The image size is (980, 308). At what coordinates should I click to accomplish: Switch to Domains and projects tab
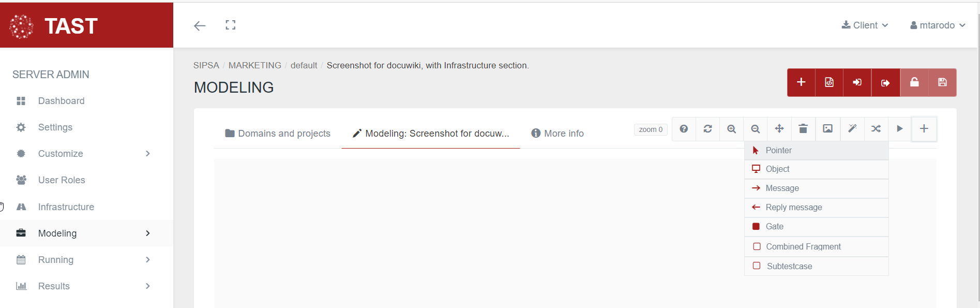tap(278, 134)
